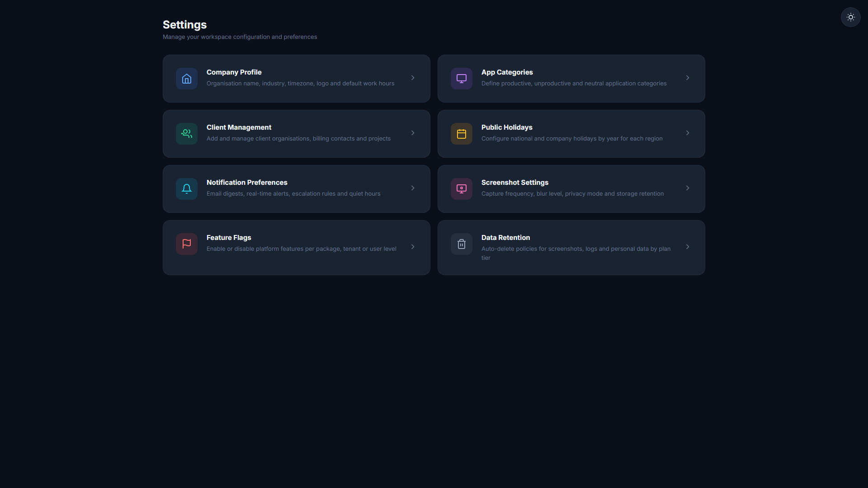Open App Categories via its right chevron
The width and height of the screenshot is (868, 488).
pyautogui.click(x=688, y=78)
